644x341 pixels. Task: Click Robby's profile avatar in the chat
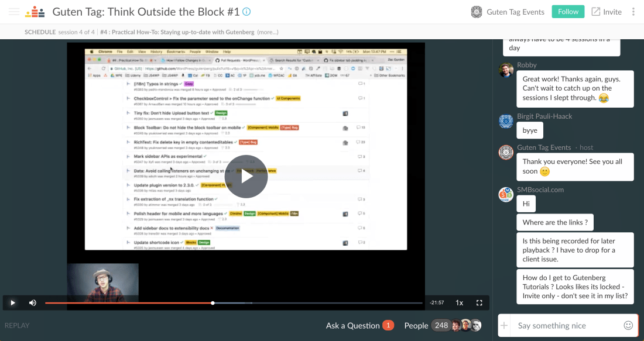click(505, 70)
